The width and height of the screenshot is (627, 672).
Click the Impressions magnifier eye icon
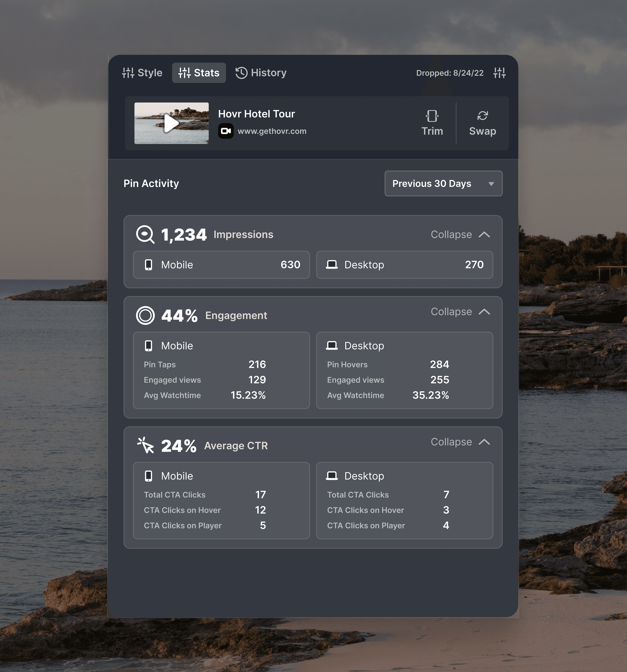pos(145,234)
